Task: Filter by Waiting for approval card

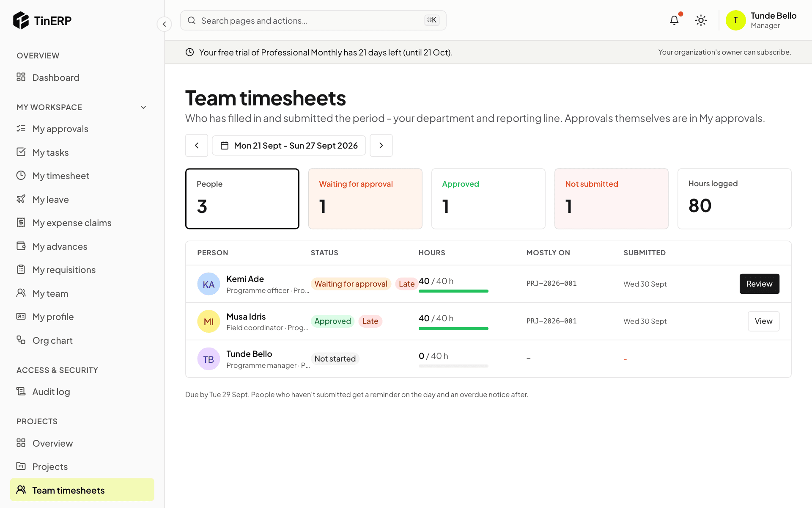Action: tap(365, 199)
